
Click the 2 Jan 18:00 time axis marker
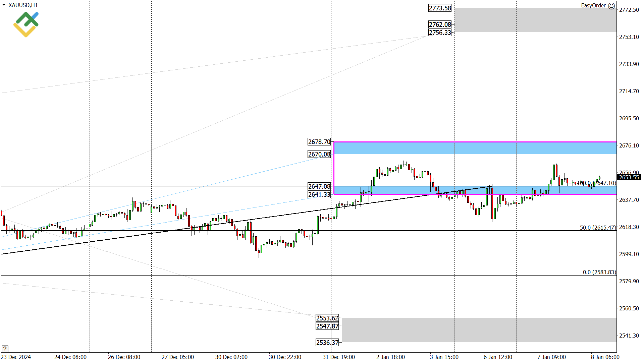390,357
